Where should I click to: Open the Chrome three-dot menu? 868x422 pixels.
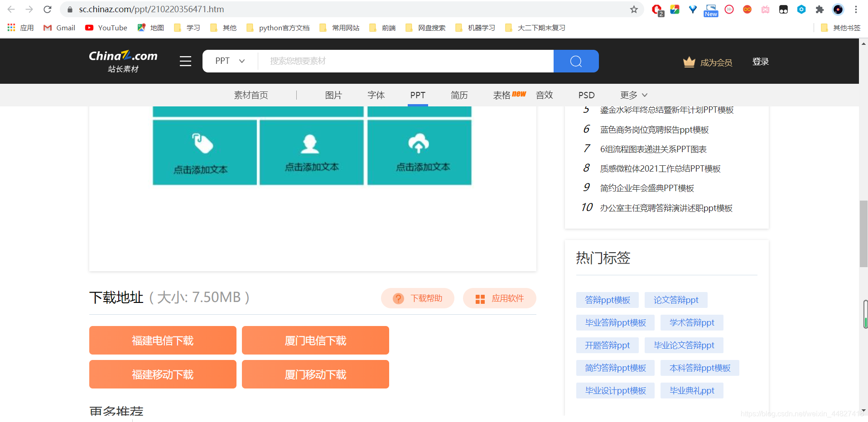coord(856,9)
